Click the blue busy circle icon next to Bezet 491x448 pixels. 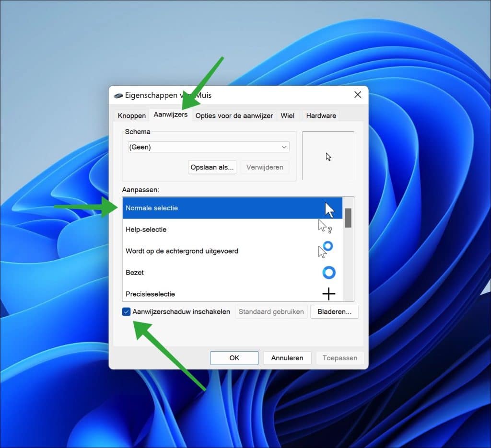[329, 273]
